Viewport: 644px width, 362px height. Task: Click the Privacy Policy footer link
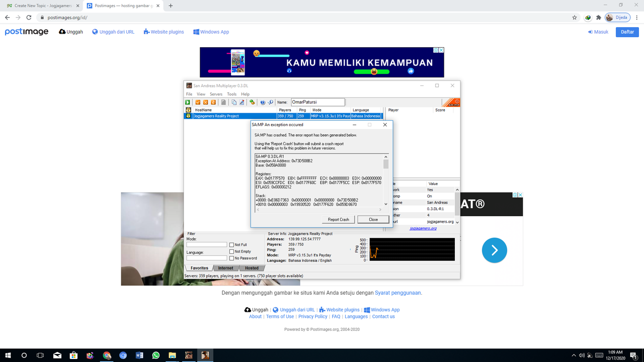coord(313,316)
